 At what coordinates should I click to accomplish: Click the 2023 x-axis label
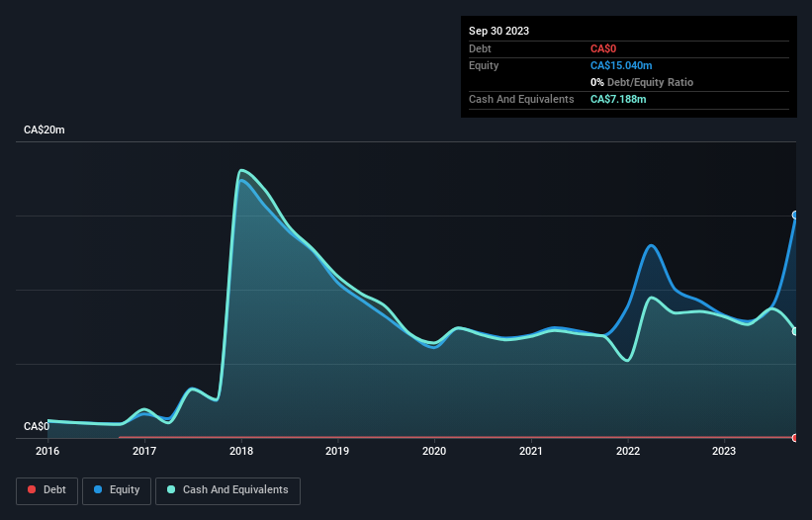pos(724,451)
